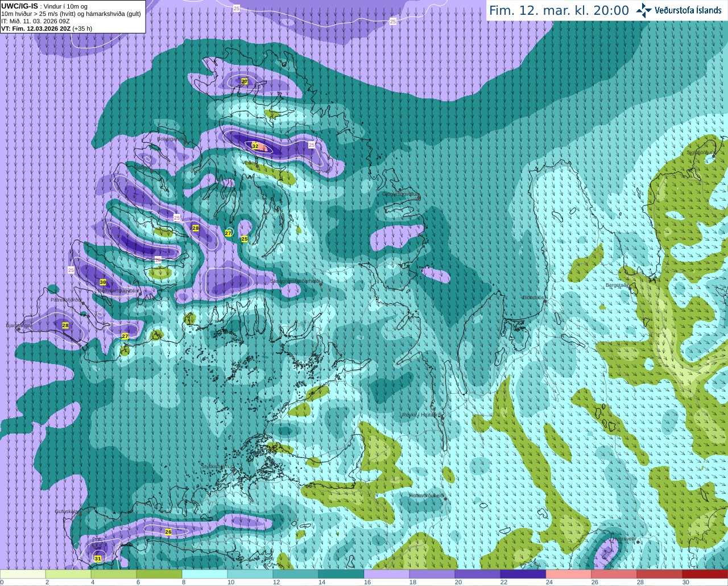The width and height of the screenshot is (728, 586).
Task: Click the 12–14 m/s teal legend swatch
Action: 296,574
